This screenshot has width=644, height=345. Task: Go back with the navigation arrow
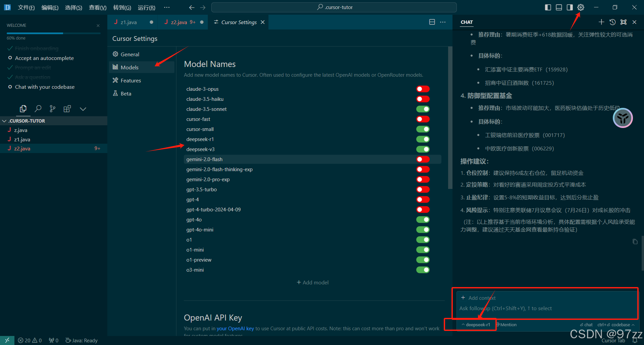click(192, 7)
